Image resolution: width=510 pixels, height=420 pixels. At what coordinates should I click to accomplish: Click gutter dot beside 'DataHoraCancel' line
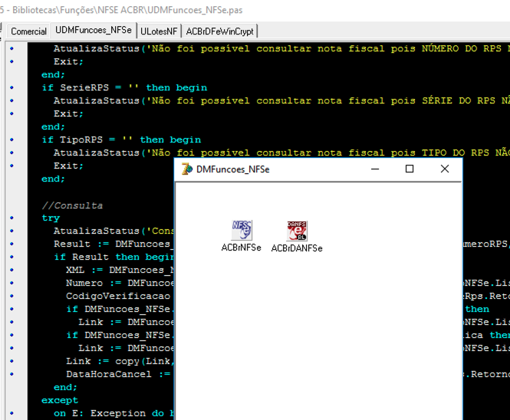click(x=12, y=374)
